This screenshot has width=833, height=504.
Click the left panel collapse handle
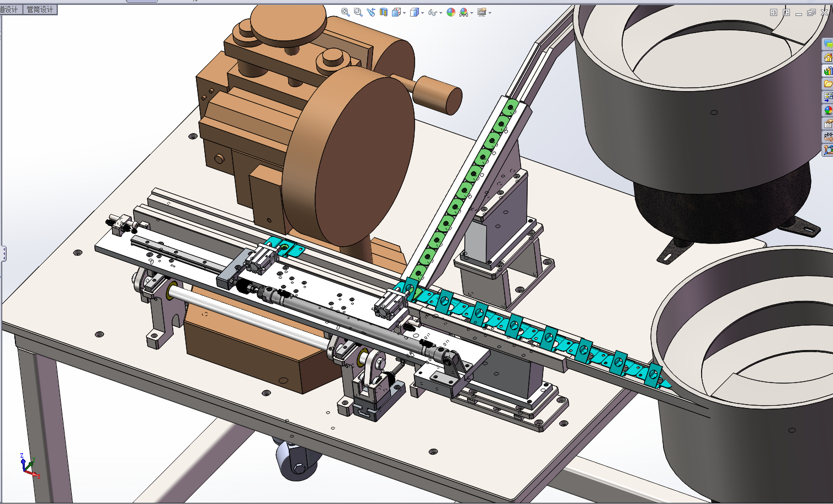click(3, 253)
